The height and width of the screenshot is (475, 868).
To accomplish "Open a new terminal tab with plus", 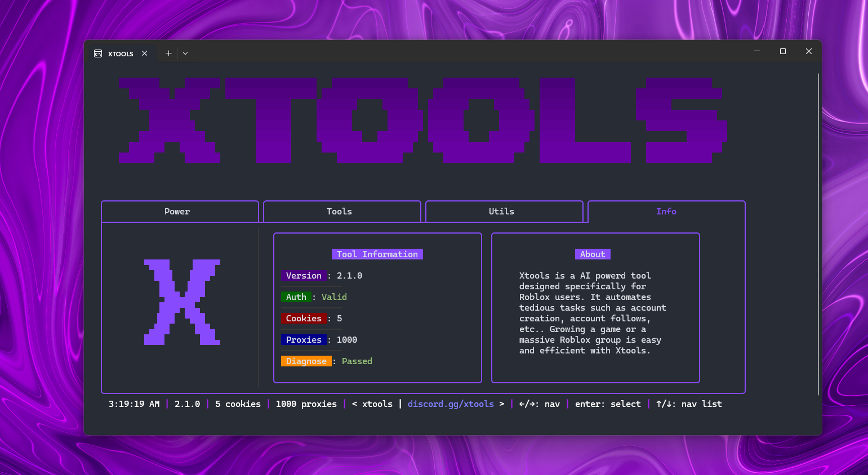I will [168, 53].
